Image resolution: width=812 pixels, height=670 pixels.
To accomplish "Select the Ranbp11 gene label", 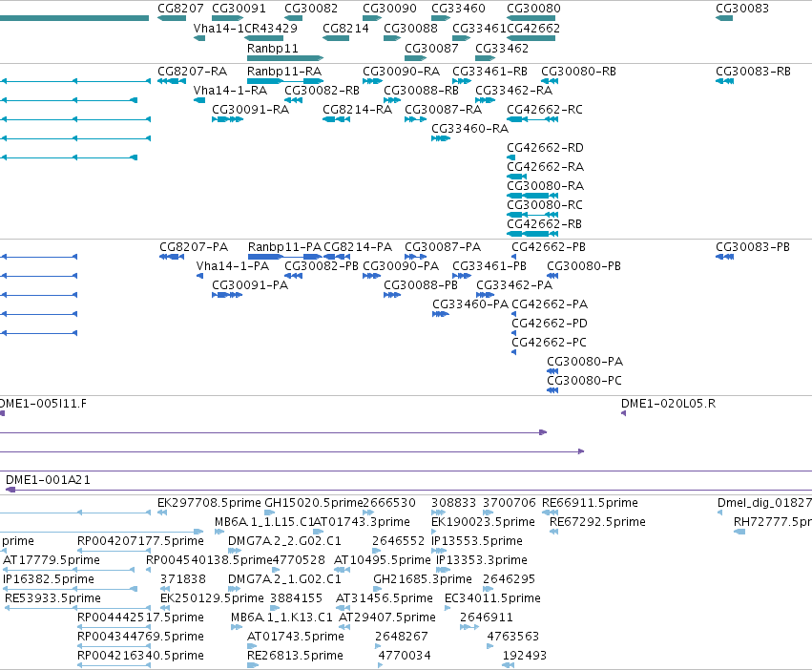I will [272, 48].
